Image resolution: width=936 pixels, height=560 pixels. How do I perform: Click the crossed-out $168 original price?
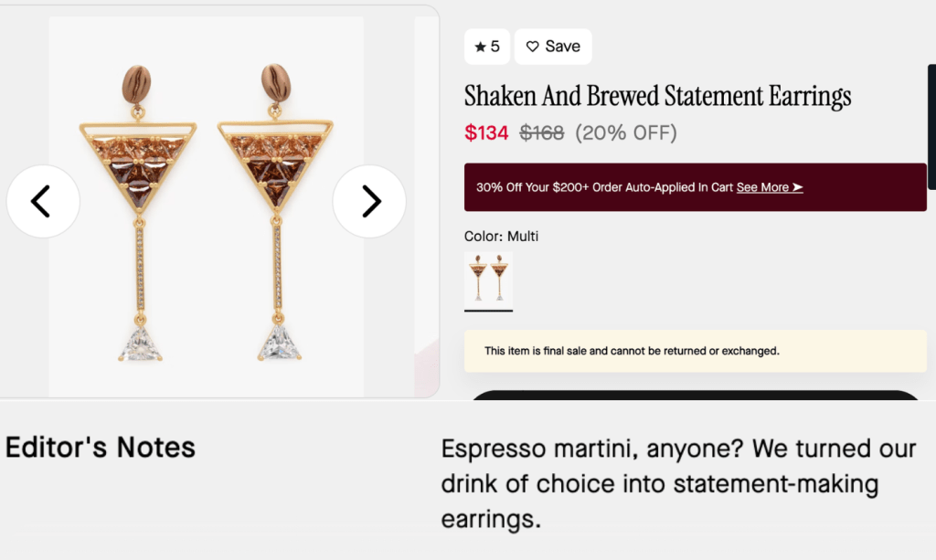[x=542, y=133]
